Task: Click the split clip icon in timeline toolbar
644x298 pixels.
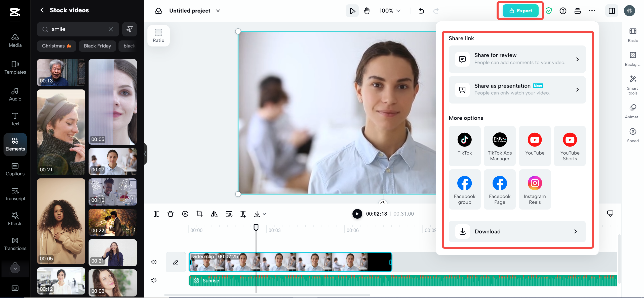Action: pos(156,214)
